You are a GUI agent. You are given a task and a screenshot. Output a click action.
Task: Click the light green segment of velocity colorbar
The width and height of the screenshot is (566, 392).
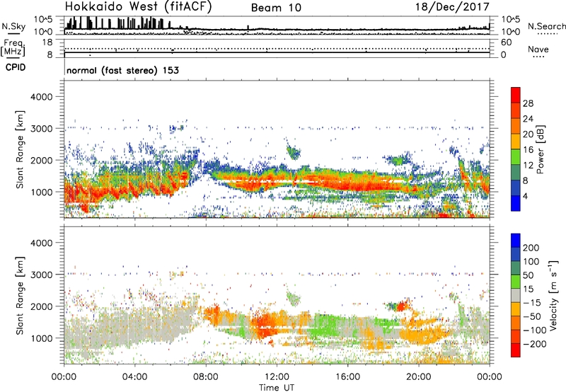[x=516, y=282]
